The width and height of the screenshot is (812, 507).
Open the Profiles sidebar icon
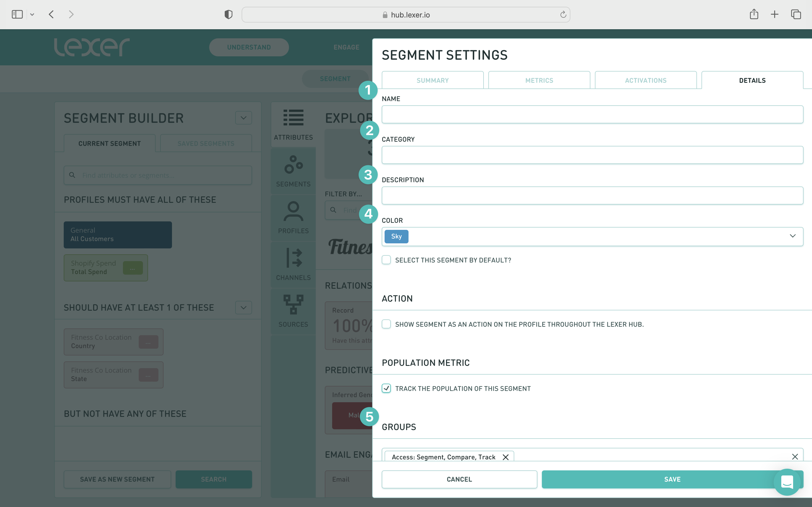(293, 211)
